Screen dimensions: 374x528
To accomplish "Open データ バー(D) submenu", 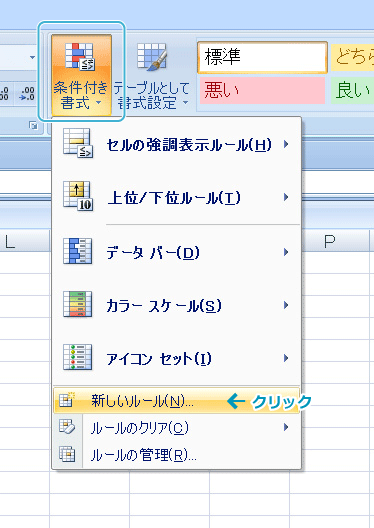I will (x=177, y=252).
